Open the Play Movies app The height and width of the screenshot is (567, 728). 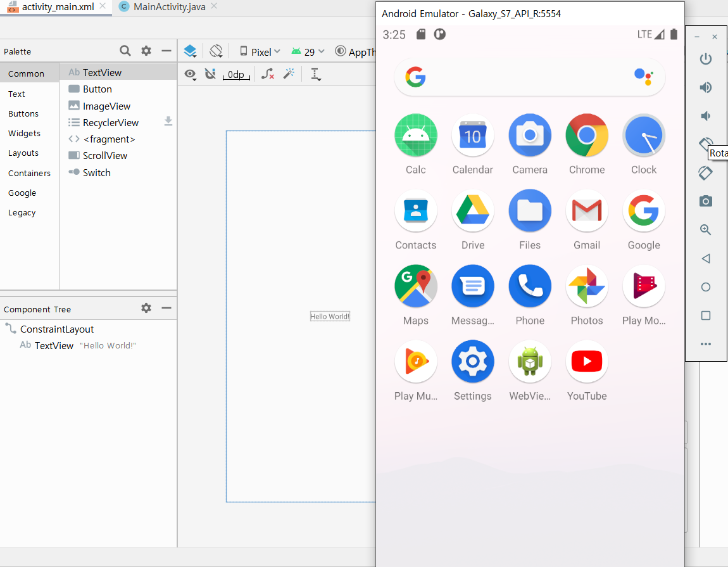644,286
